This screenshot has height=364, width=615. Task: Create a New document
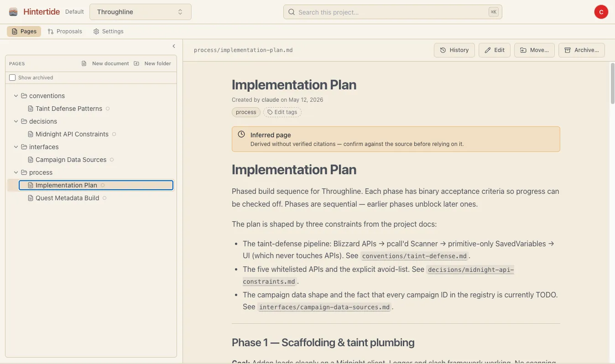point(105,63)
